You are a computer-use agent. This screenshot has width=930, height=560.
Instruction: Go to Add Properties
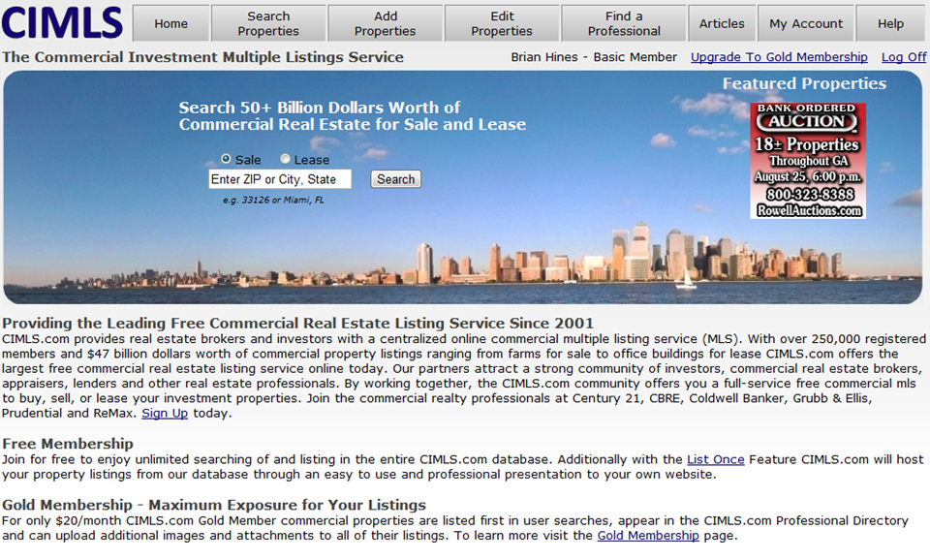coord(385,23)
